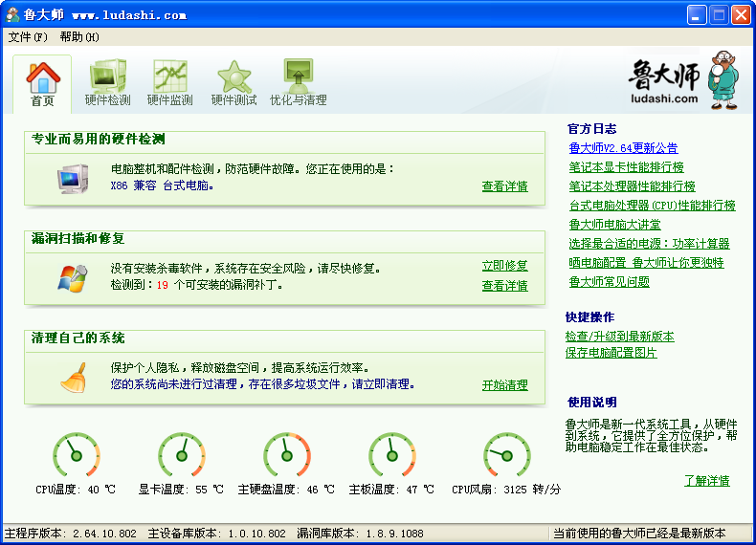Click the 立即修复 link
The height and width of the screenshot is (545, 756).
pyautogui.click(x=505, y=266)
